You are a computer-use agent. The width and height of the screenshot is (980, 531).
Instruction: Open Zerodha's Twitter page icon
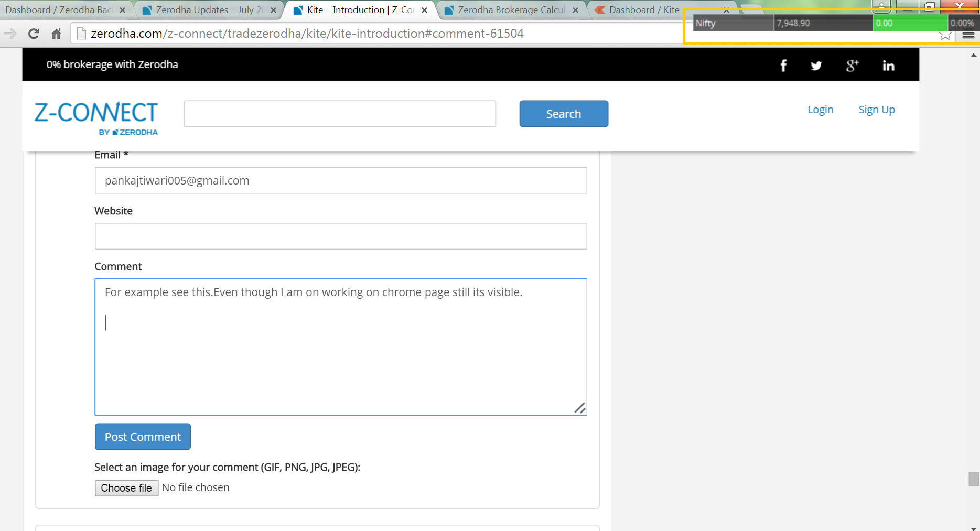(x=816, y=66)
